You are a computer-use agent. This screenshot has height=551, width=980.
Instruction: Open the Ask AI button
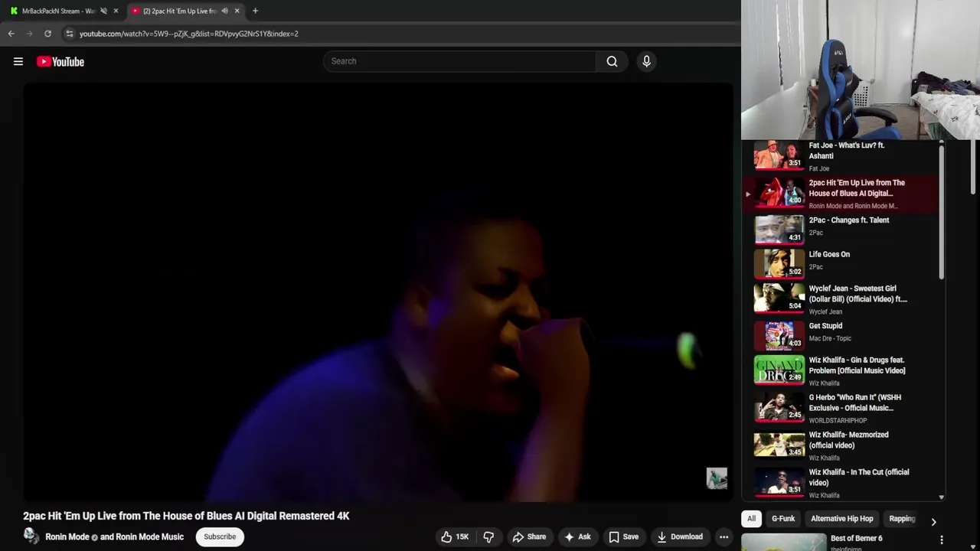pos(577,536)
